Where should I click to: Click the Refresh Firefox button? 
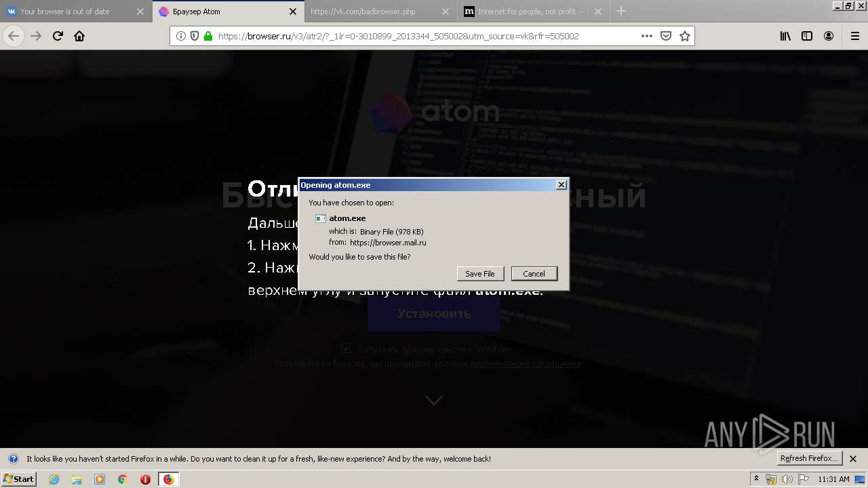pyautogui.click(x=810, y=459)
